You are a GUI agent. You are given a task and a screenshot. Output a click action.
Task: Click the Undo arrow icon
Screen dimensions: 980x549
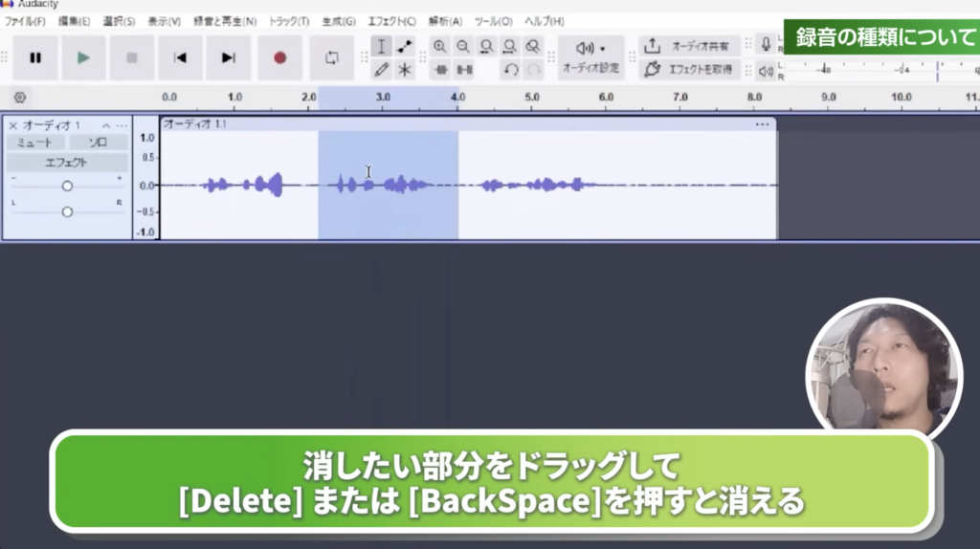coord(511,70)
